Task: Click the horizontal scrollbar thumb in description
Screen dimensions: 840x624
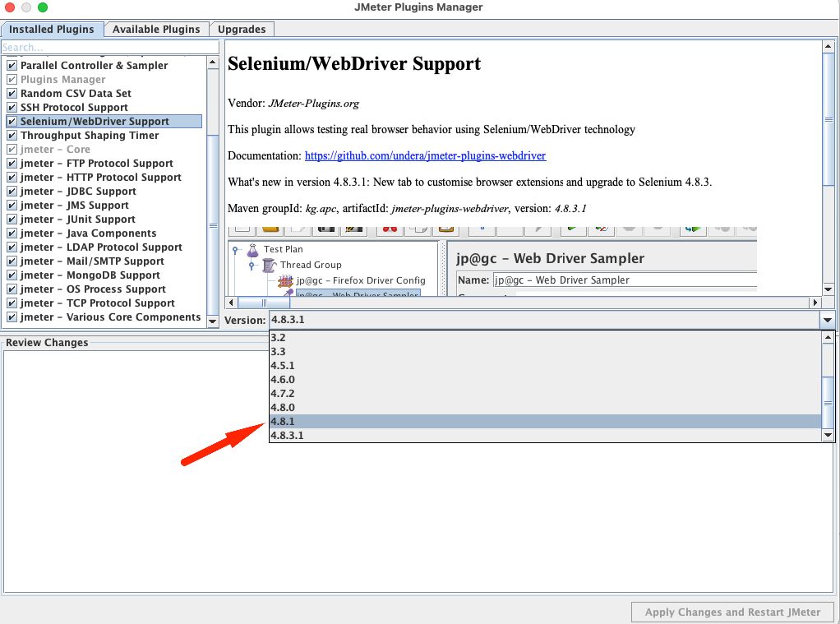Action: [x=264, y=303]
